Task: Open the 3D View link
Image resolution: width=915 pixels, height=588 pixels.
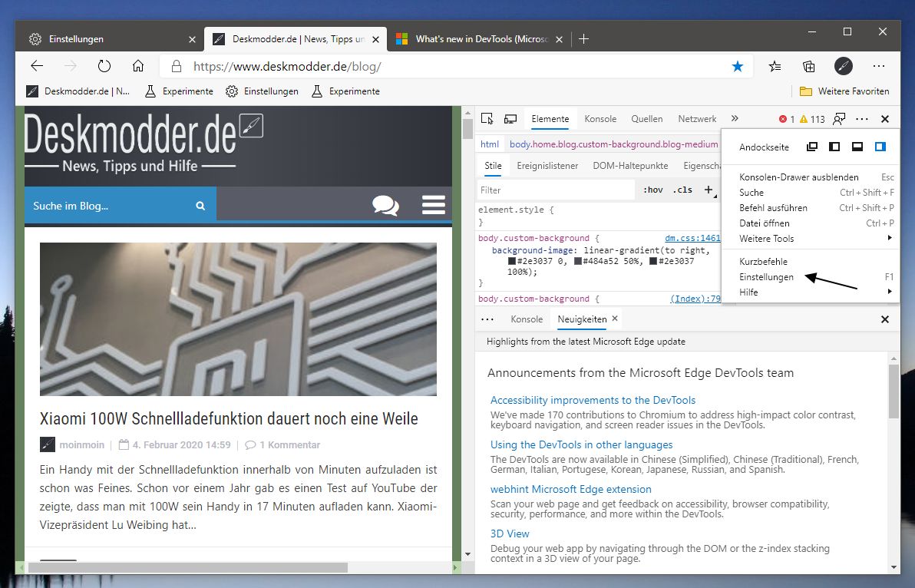Action: click(x=510, y=533)
